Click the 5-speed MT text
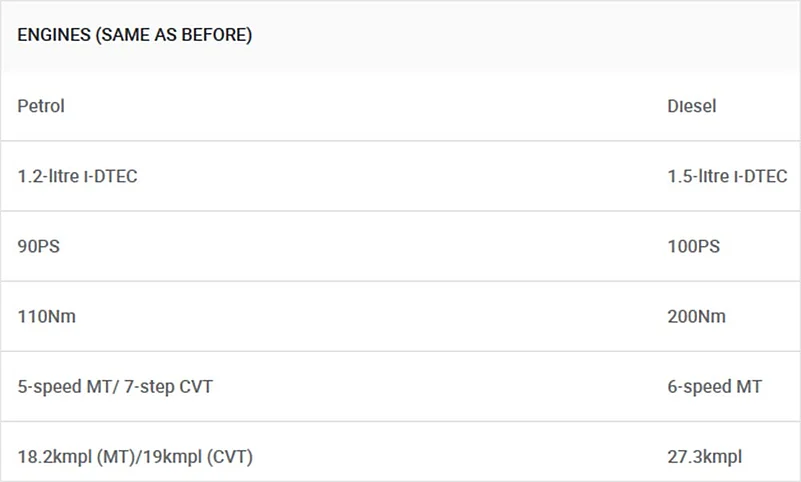Viewport: 801px width, 482px height. click(x=62, y=386)
